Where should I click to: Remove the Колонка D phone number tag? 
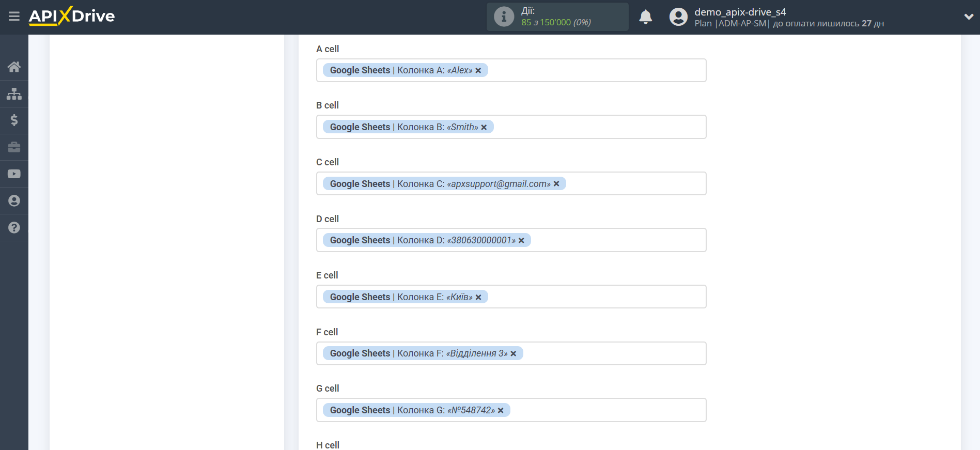pyautogui.click(x=521, y=241)
